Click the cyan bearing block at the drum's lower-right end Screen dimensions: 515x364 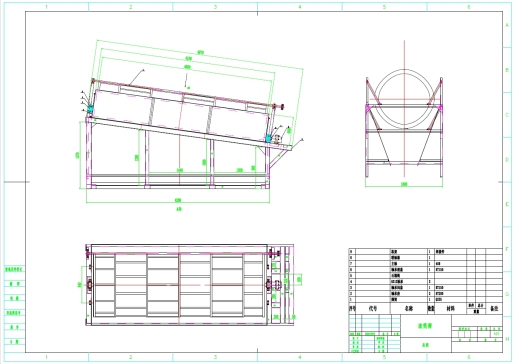coord(268,138)
